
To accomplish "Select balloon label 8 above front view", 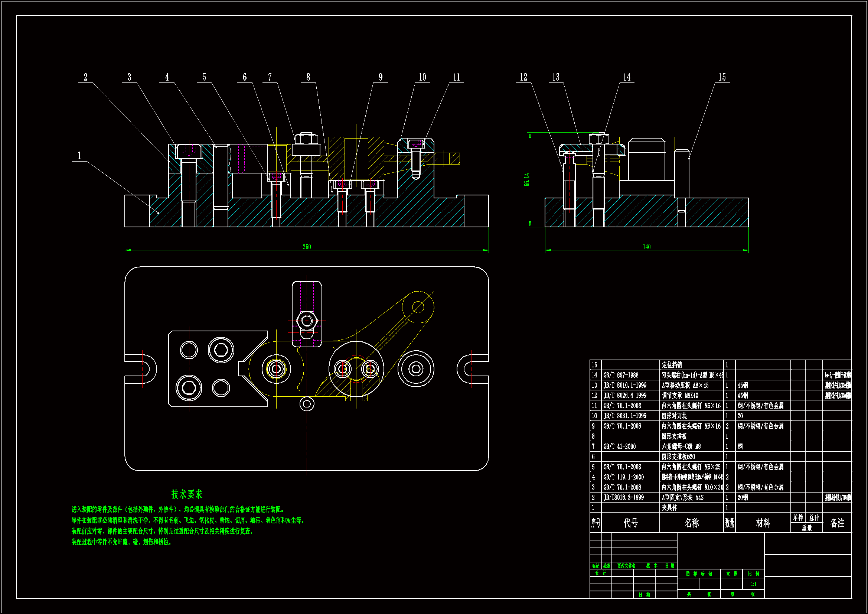I will point(308,77).
